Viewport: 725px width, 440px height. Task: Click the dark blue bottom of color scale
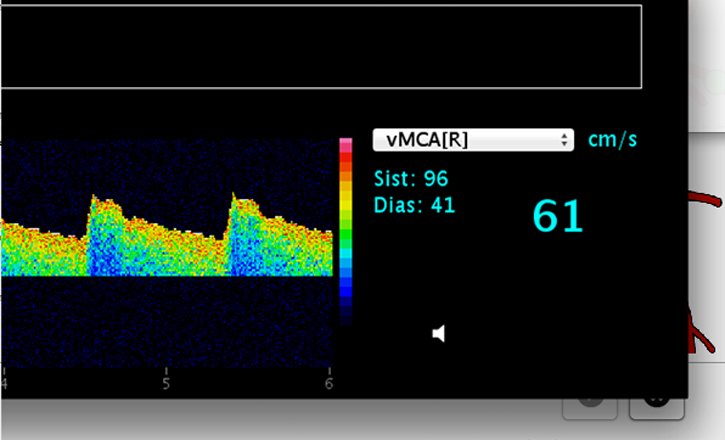tap(345, 305)
